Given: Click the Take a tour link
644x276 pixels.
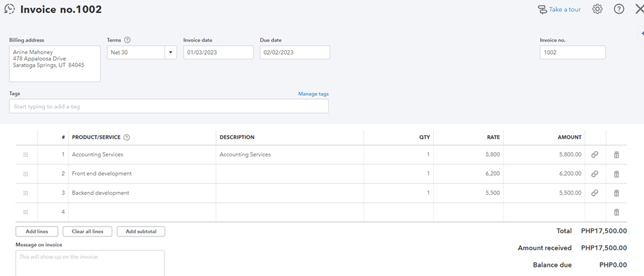Looking at the screenshot, I should [559, 10].
